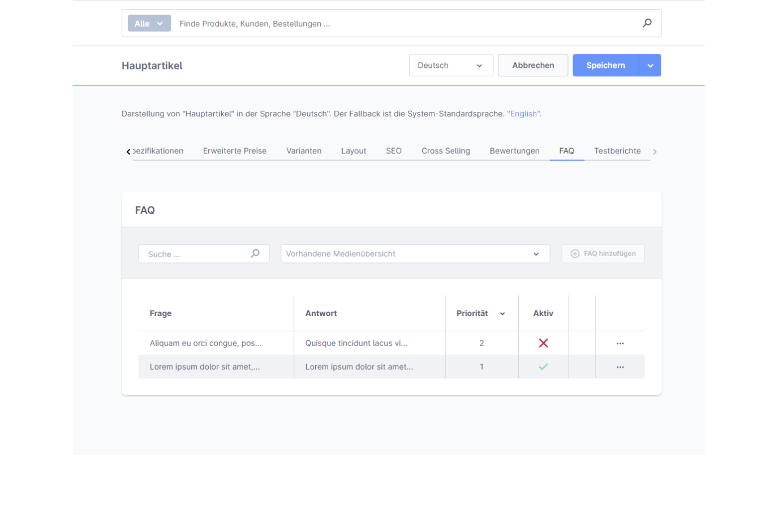Click the Hauptartikel page title
Viewport: 783px width, 532px height.
(x=152, y=66)
